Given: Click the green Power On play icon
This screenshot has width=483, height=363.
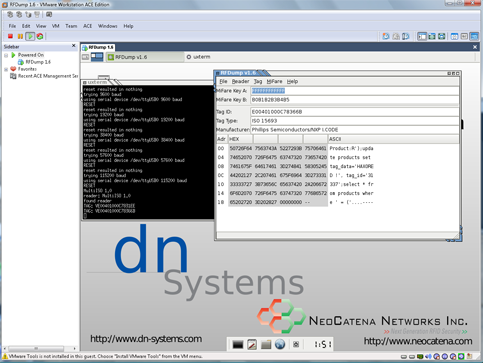Looking at the screenshot, I should click(x=30, y=36).
